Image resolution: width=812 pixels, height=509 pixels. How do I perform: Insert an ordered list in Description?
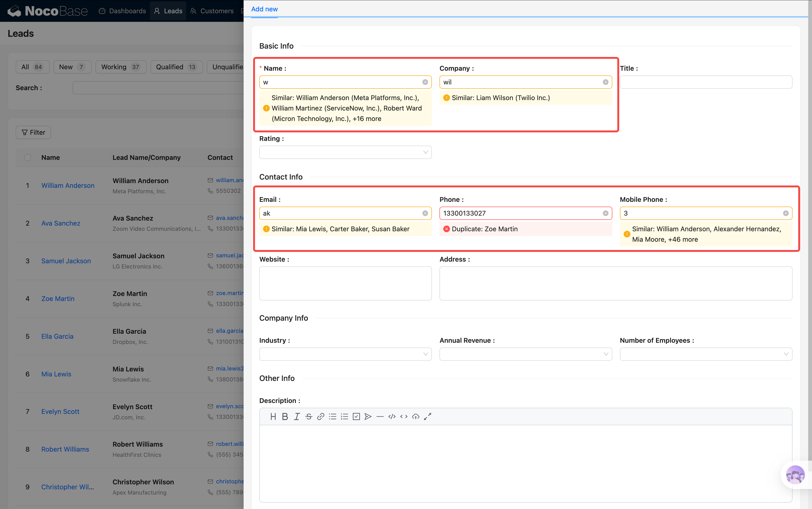click(x=344, y=416)
